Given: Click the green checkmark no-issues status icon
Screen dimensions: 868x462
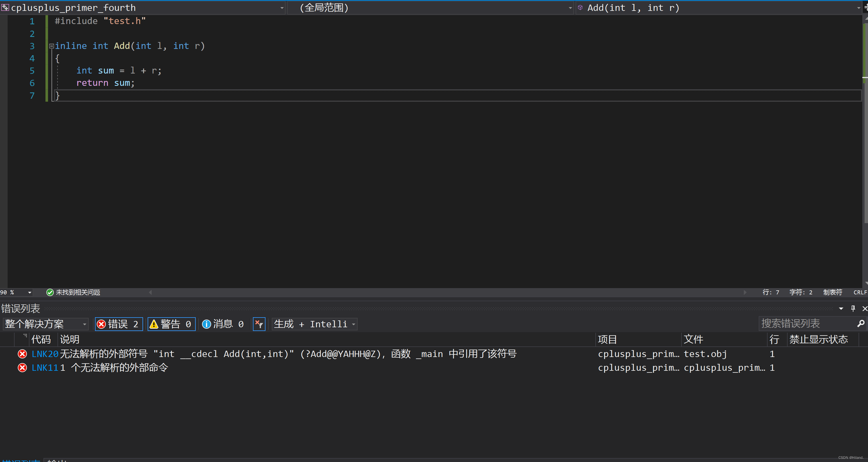Looking at the screenshot, I should pos(50,292).
